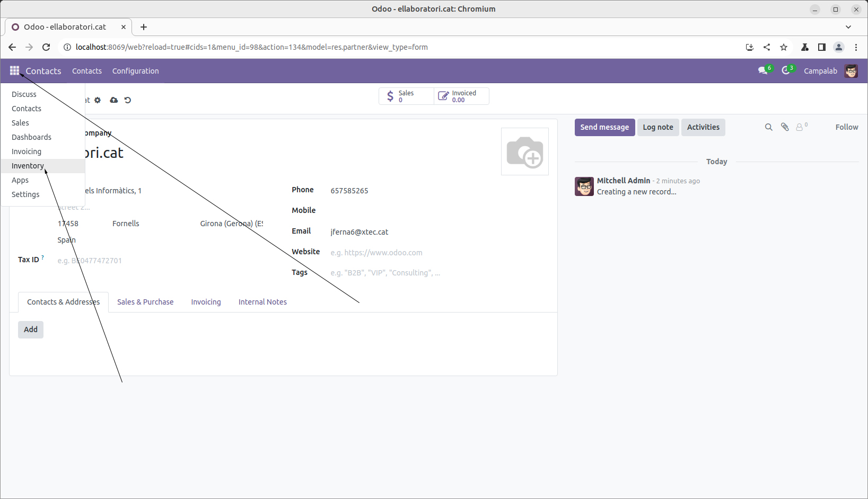This screenshot has height=499, width=868.
Task: Open the gear actions icon
Action: 98,100
